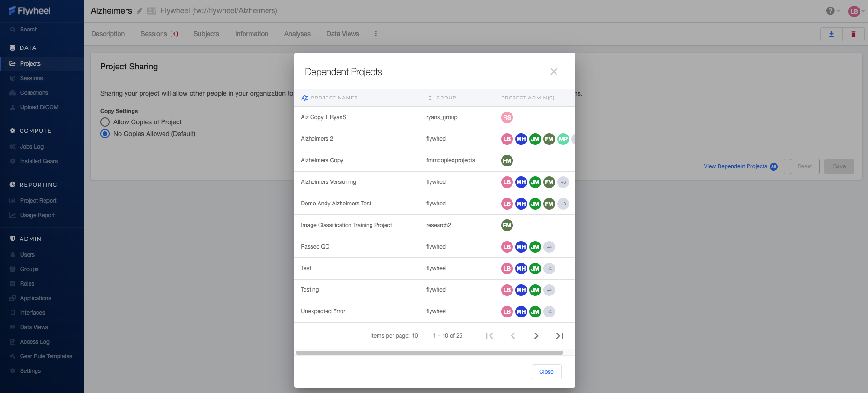Expand +4 admins in Unexpected Error row
Image resolution: width=868 pixels, height=393 pixels.
point(549,312)
